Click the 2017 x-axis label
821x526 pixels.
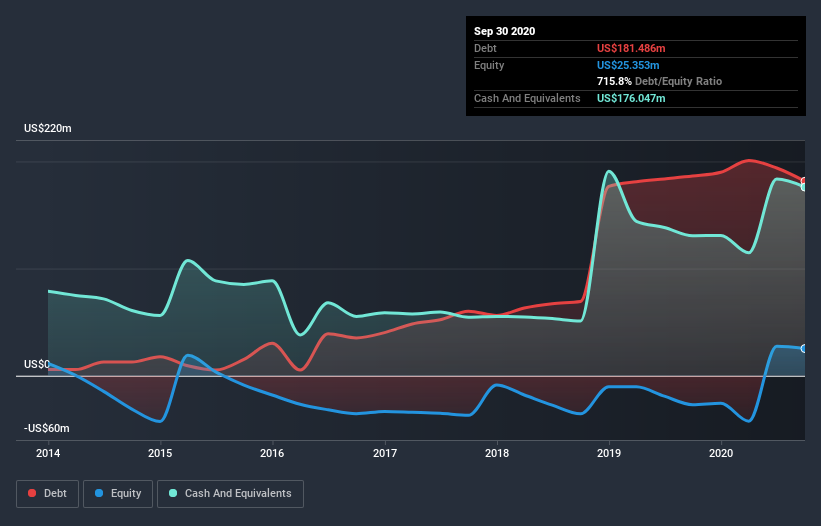[385, 453]
